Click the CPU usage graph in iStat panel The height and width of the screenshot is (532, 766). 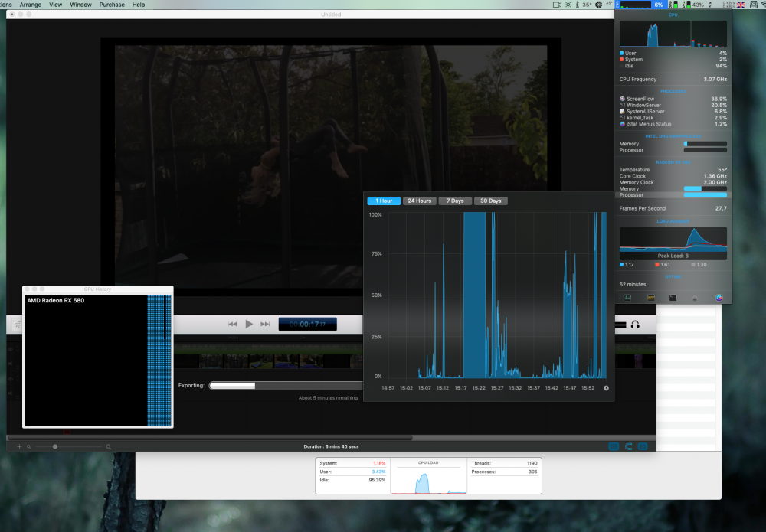coord(673,34)
